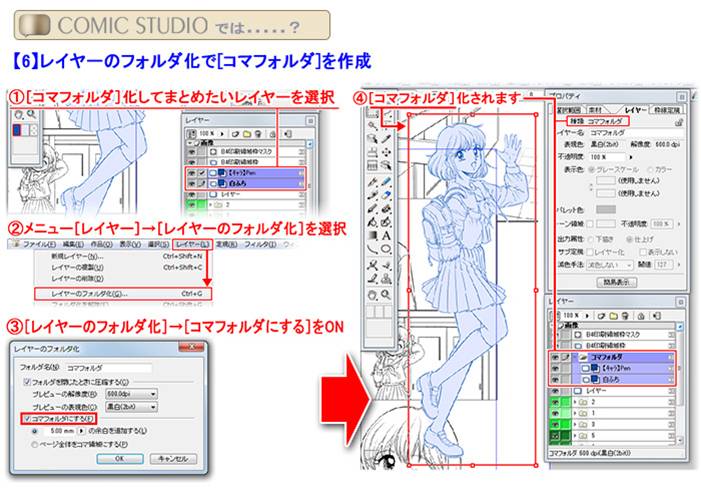Select the Text (A) tool in the toolbox
Screen dimensions: 701x493
pos(386,236)
